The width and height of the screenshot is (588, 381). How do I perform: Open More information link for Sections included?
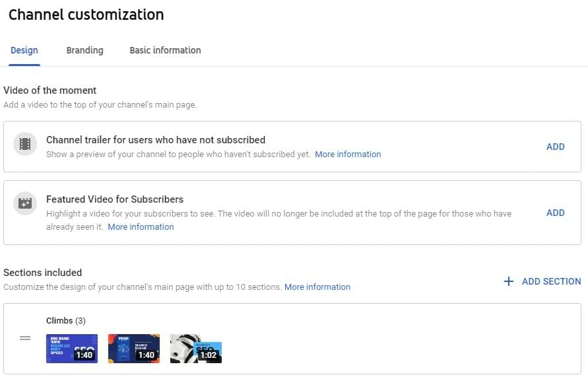pos(317,287)
